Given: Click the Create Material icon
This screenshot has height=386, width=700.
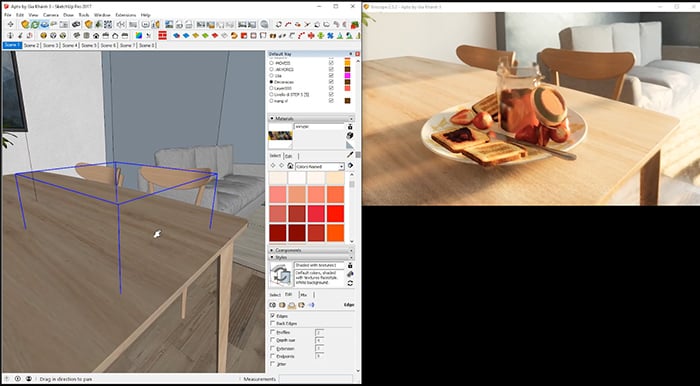Looking at the screenshot, I should coord(350,135).
